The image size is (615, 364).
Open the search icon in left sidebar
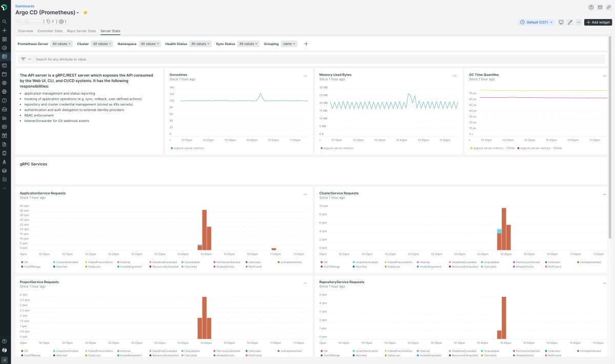click(5, 22)
